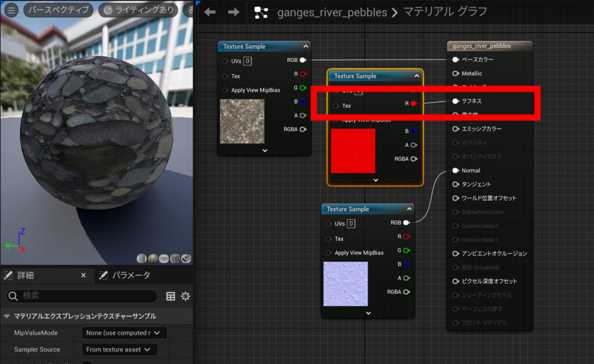
Task: Click the column view icon next to search
Action: [x=171, y=296]
